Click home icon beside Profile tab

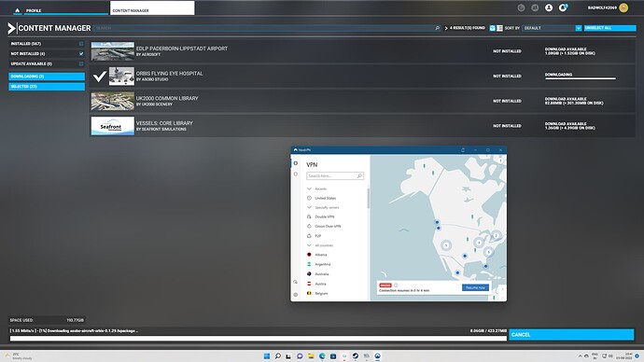17,10
